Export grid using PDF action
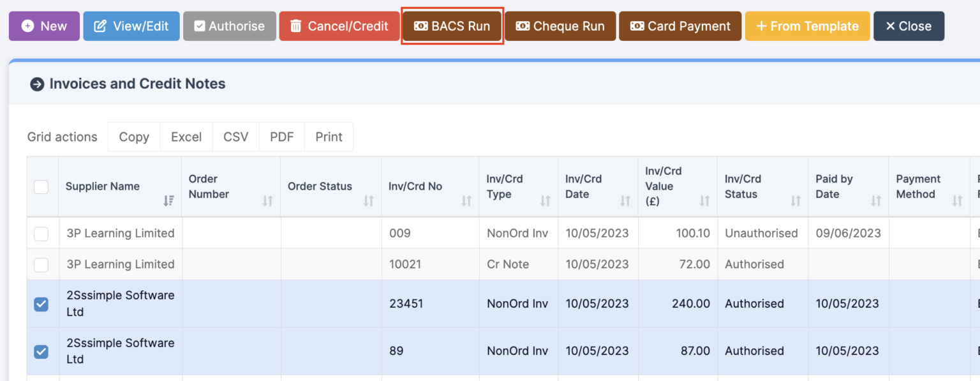The height and width of the screenshot is (381, 980). point(281,137)
